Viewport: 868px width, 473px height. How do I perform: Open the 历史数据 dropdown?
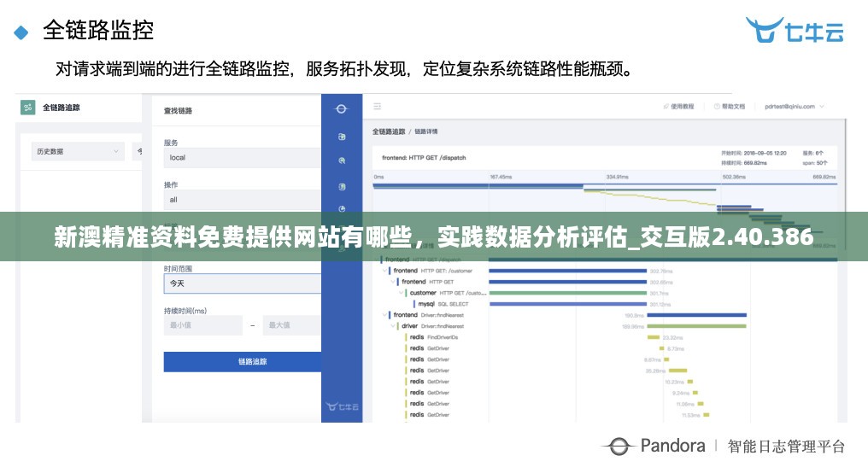(77, 151)
